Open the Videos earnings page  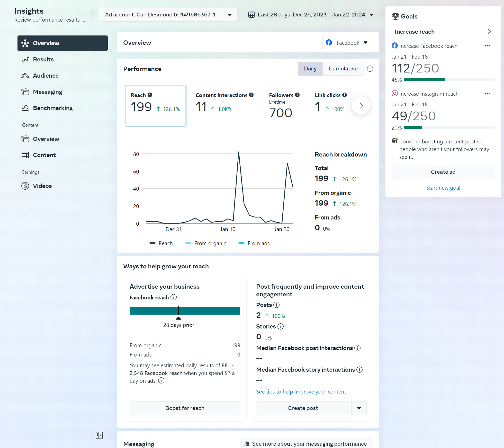[x=62, y=186]
